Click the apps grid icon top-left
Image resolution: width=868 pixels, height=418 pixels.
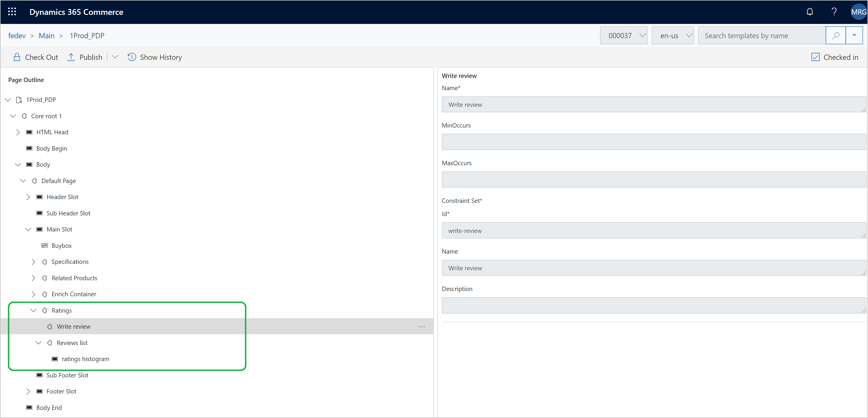[x=12, y=12]
